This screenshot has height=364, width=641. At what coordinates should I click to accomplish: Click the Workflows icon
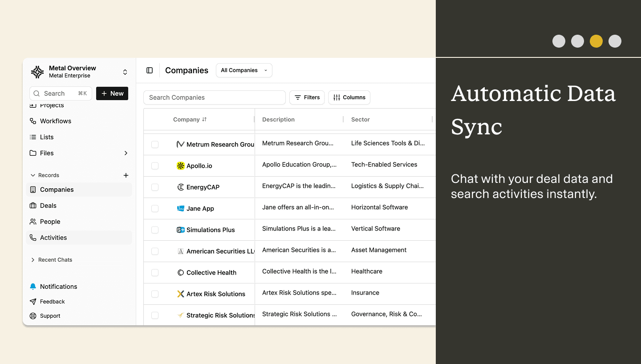[33, 121]
